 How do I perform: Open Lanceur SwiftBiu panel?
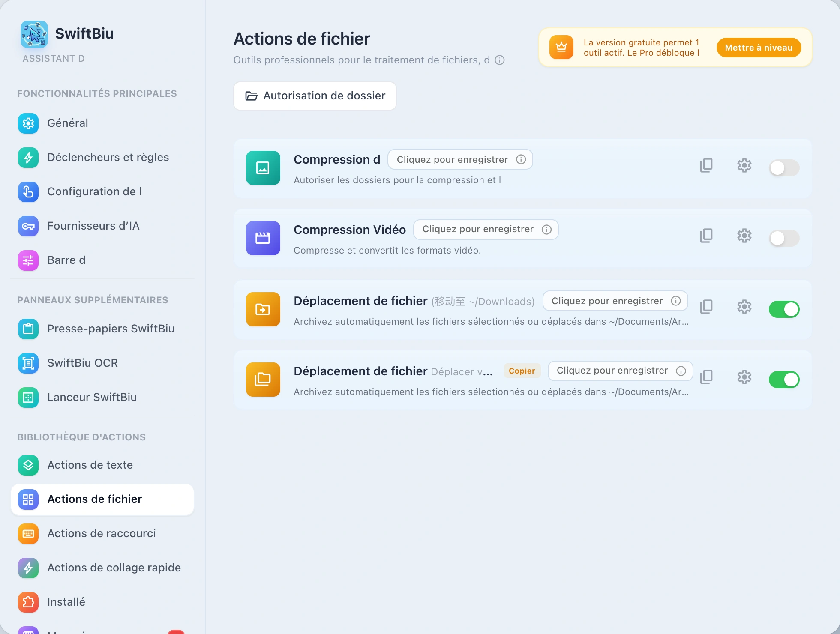click(x=102, y=398)
